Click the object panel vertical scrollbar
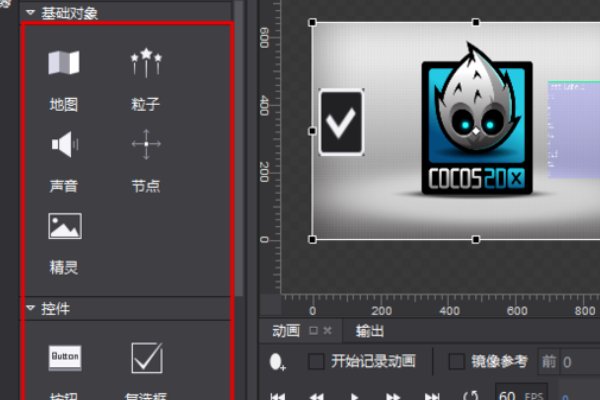This screenshot has width=600, height=400. tap(239, 149)
